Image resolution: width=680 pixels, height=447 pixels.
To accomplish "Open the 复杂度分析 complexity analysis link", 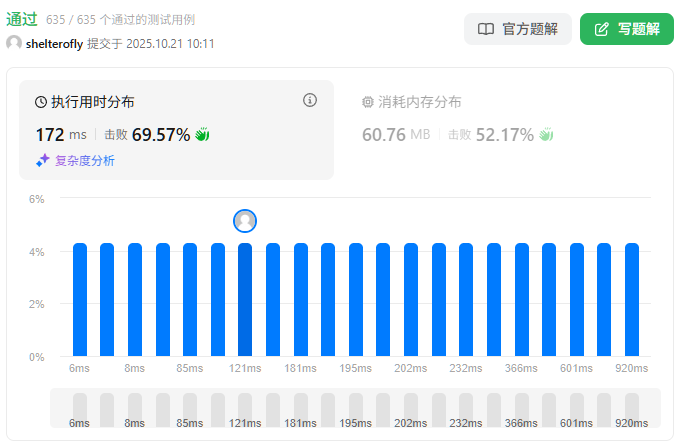I will [x=84, y=160].
